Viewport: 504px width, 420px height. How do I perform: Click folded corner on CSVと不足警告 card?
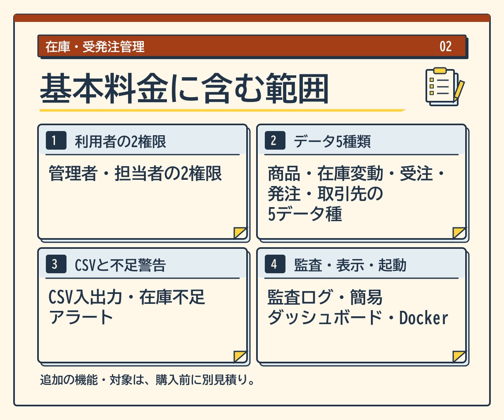(240, 356)
